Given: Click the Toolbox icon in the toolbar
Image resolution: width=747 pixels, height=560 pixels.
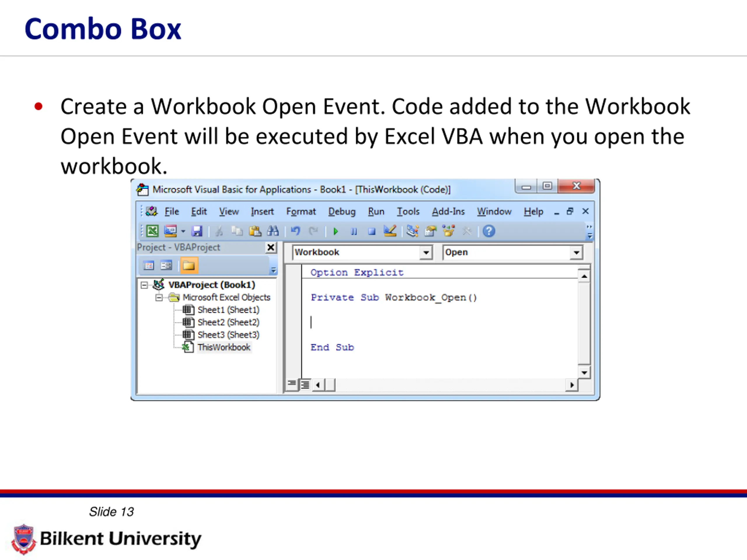Looking at the screenshot, I should (x=467, y=231).
